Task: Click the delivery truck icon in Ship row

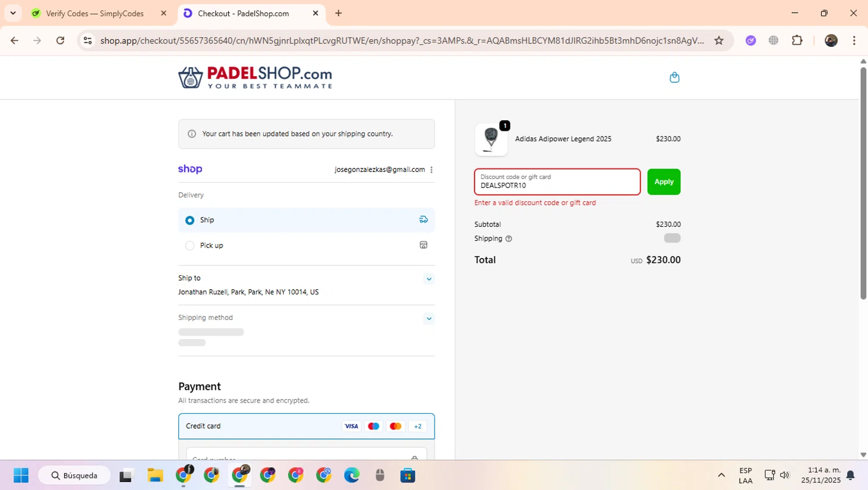Action: point(424,220)
